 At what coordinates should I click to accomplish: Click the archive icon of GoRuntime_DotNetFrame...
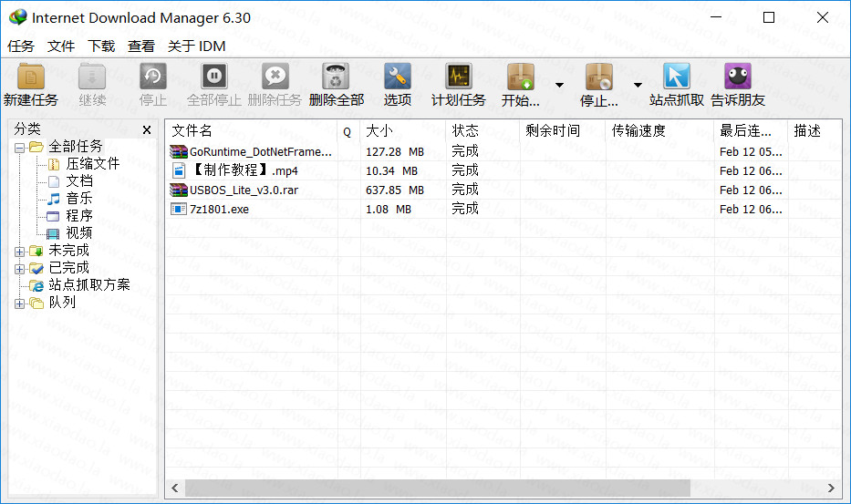click(179, 151)
